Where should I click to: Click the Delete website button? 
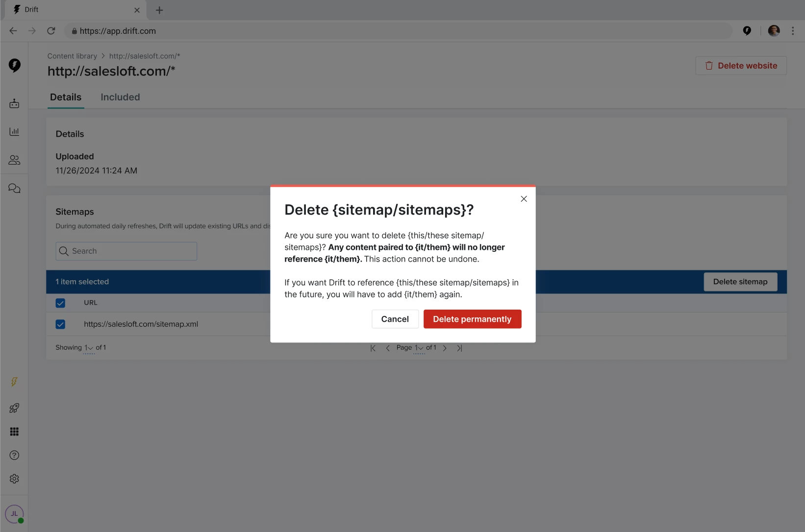pos(741,66)
